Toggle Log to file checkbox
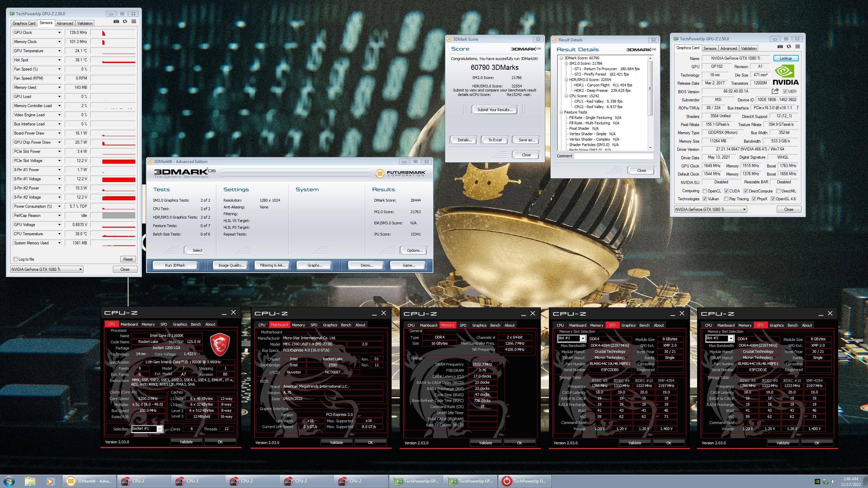The image size is (868, 488). click(15, 259)
